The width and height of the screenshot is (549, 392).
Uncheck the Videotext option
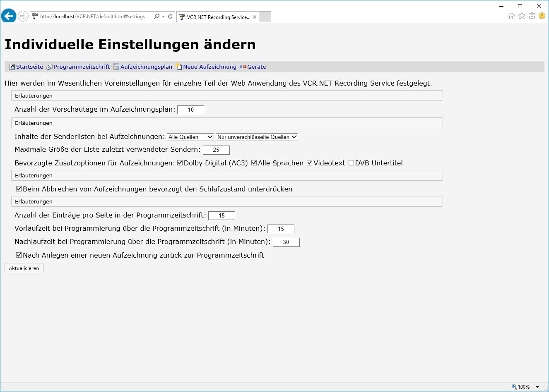pos(310,163)
